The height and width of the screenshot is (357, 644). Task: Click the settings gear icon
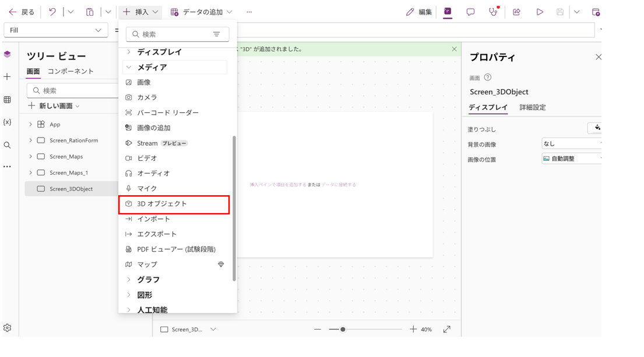(x=7, y=328)
